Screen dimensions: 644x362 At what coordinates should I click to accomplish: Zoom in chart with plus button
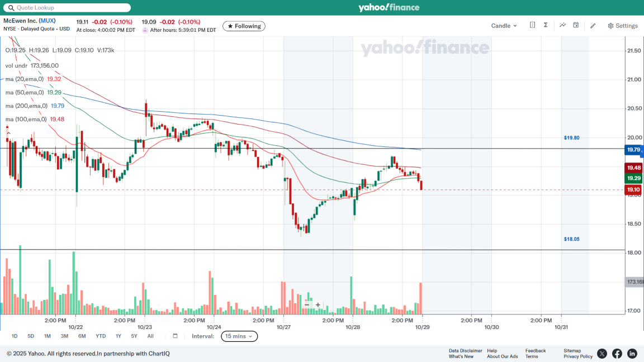[x=318, y=304]
